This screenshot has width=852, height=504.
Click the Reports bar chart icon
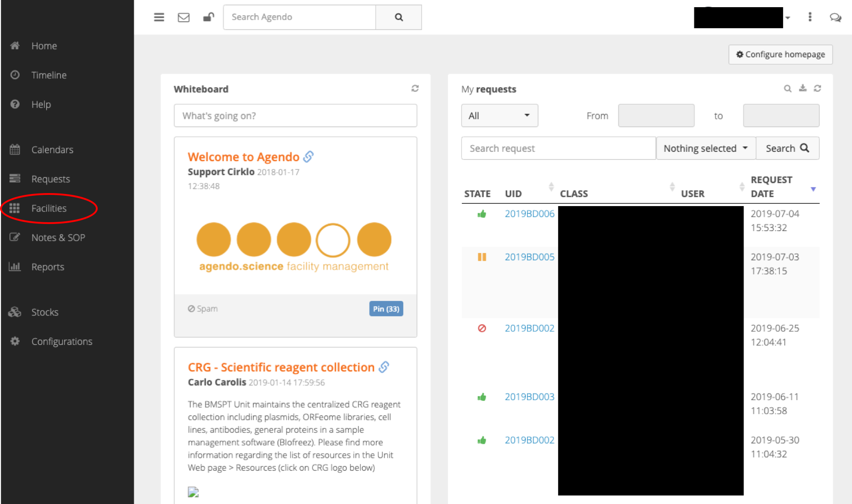pos(15,267)
